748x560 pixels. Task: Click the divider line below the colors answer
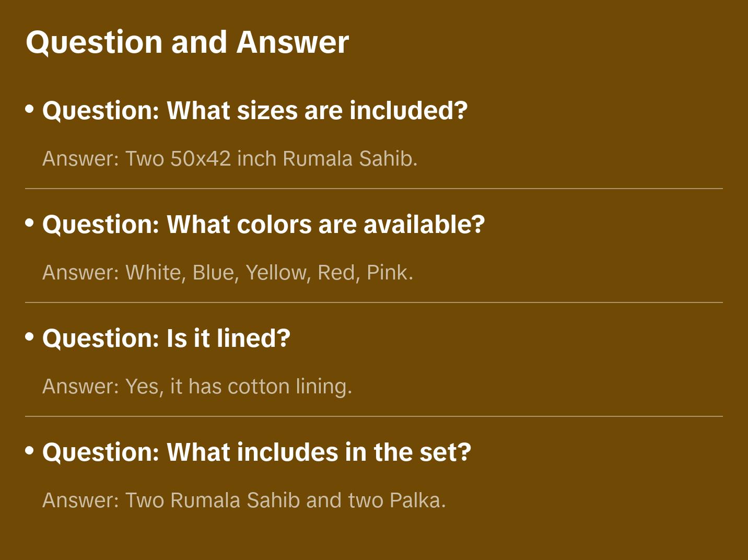point(374,302)
